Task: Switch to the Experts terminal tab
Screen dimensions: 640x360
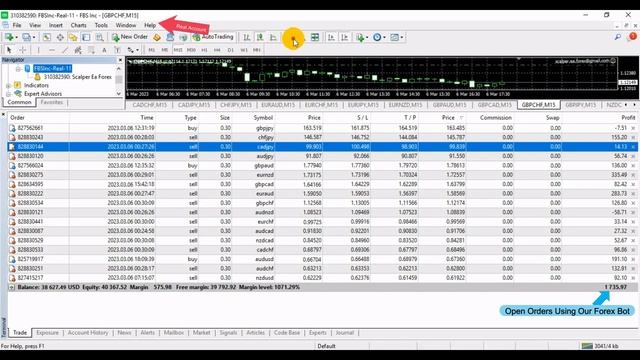Action: [318, 333]
